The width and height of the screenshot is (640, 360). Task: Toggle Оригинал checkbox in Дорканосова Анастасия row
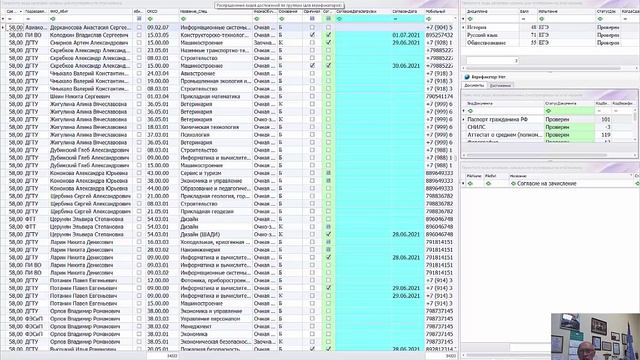[x=312, y=27]
